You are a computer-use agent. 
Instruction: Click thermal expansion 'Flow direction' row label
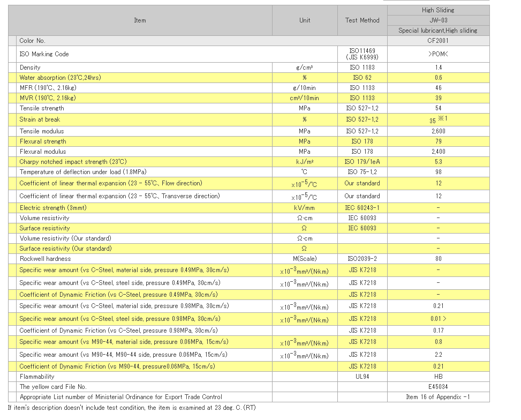point(111,183)
